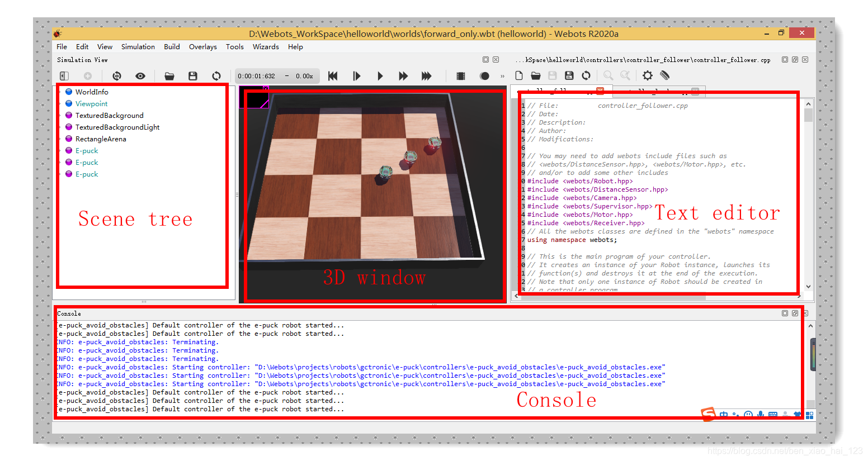Expand the TexturedBackgroundLight node arrow
This screenshot has height=461, width=868.
coord(60,127)
